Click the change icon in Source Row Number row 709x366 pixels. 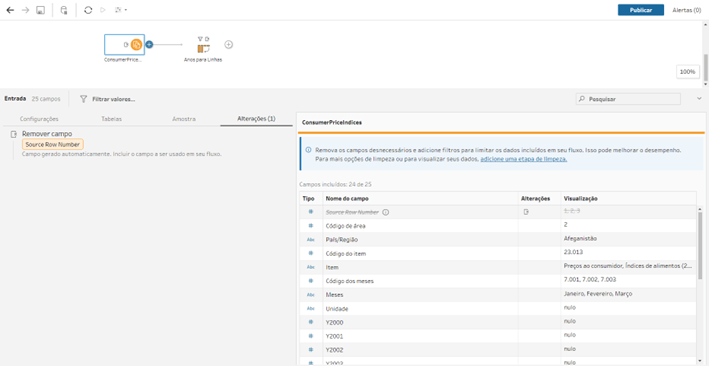pyautogui.click(x=526, y=212)
